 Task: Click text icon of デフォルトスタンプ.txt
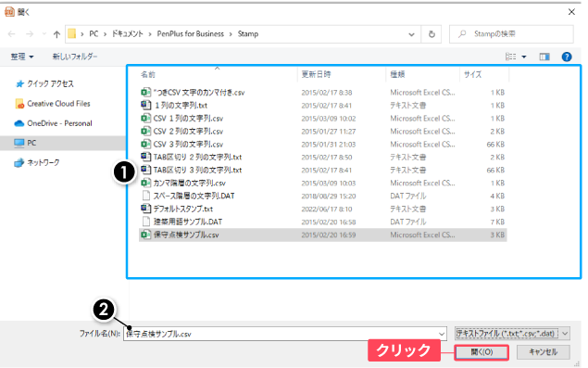pos(145,209)
